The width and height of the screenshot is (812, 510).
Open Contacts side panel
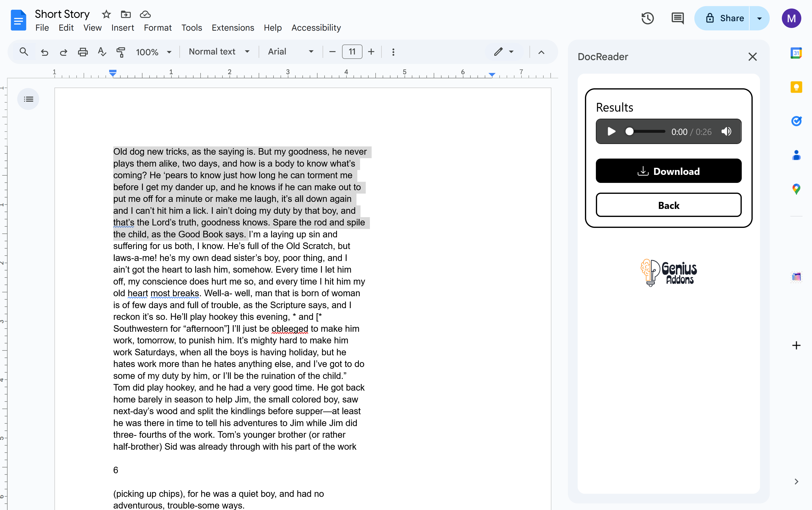point(796,155)
